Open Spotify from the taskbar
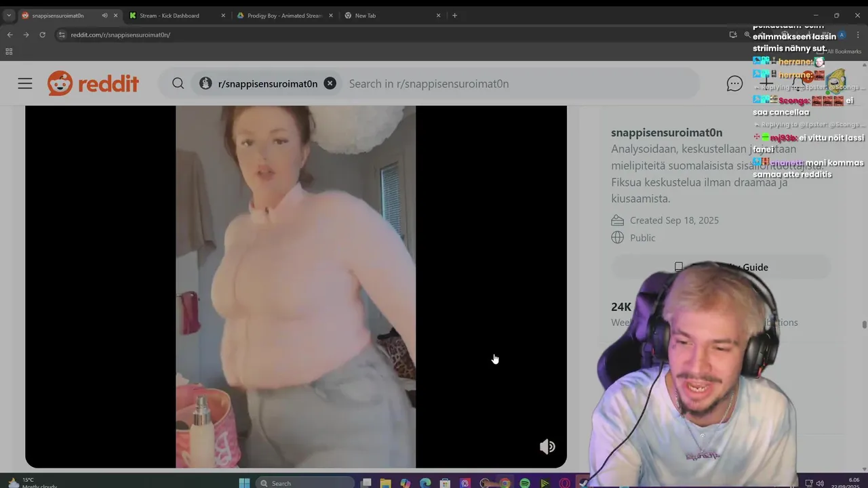Viewport: 868px width, 488px height. pos(525,483)
